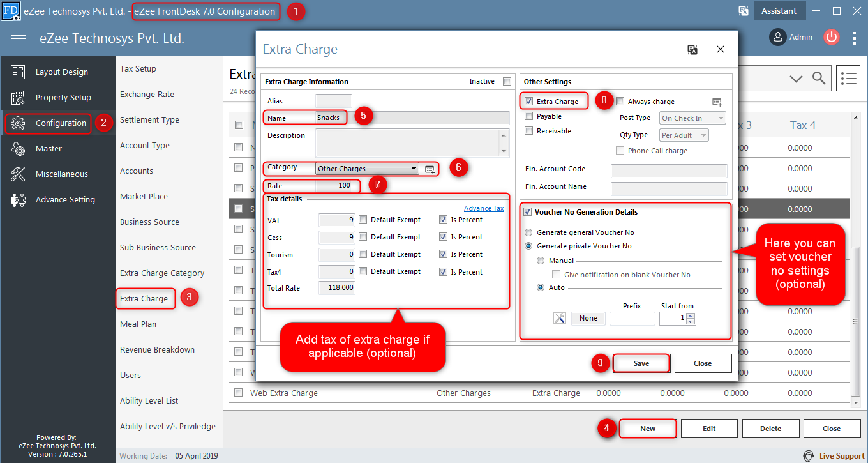Image resolution: width=868 pixels, height=463 pixels.
Task: Click the icon next to Always charge
Action: tap(717, 102)
